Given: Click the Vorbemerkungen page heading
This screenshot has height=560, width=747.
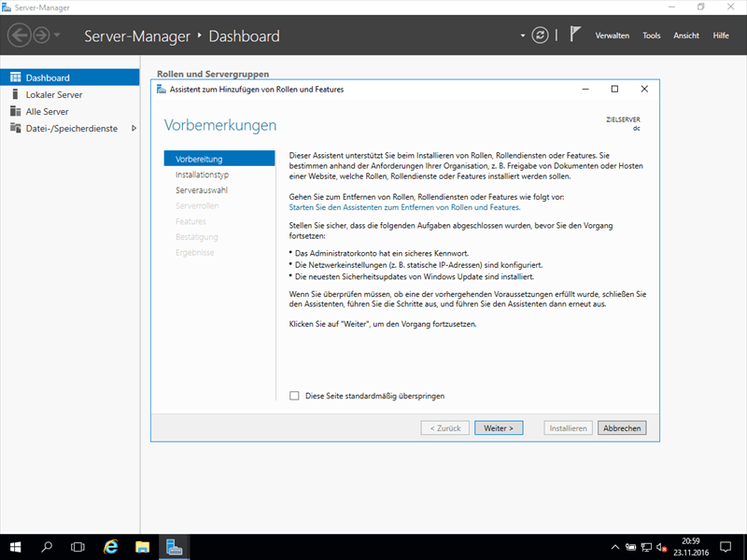Looking at the screenshot, I should (x=220, y=125).
